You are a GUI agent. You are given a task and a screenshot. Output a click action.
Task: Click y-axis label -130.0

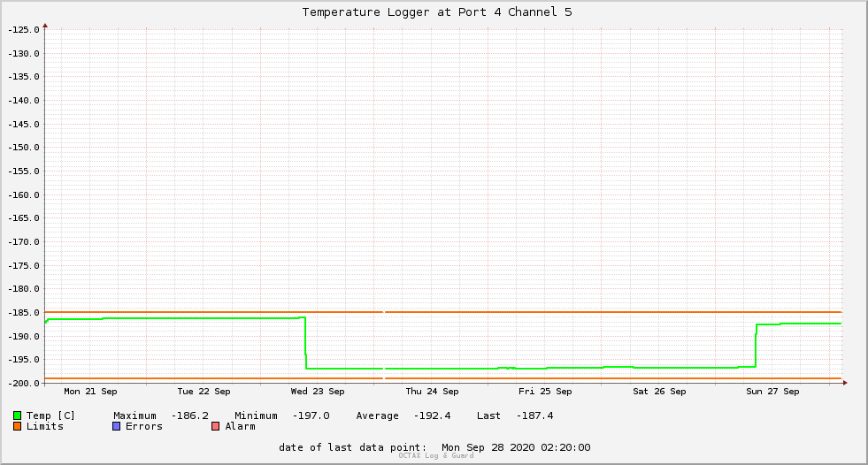[x=24, y=54]
